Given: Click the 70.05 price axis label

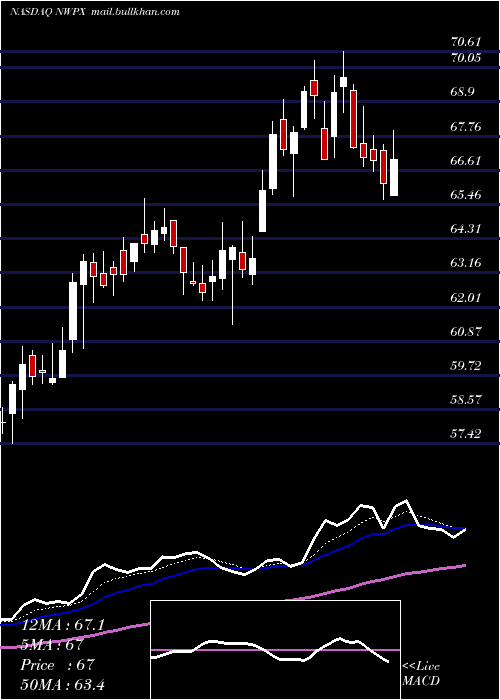Looking at the screenshot, I should coord(466,57).
